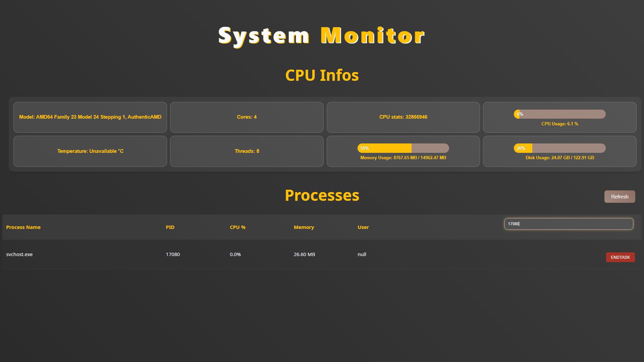Click the Temperature: Unavailable °C card
Image resolution: width=644 pixels, height=362 pixels.
tap(90, 151)
